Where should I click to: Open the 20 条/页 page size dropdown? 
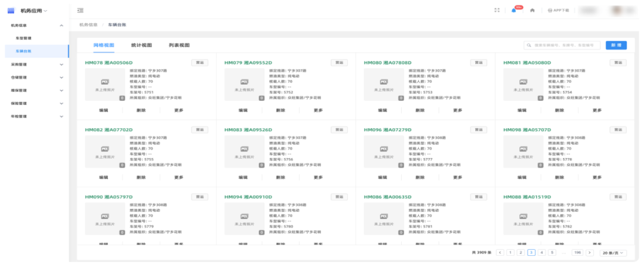coord(614,253)
